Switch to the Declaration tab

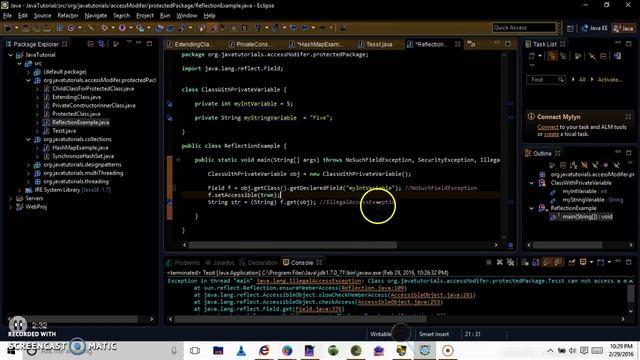point(259,262)
